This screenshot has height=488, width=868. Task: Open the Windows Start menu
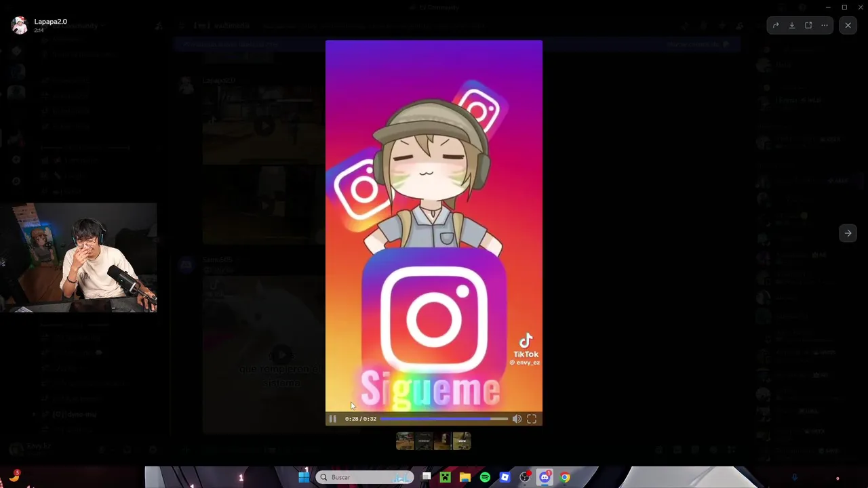click(304, 477)
